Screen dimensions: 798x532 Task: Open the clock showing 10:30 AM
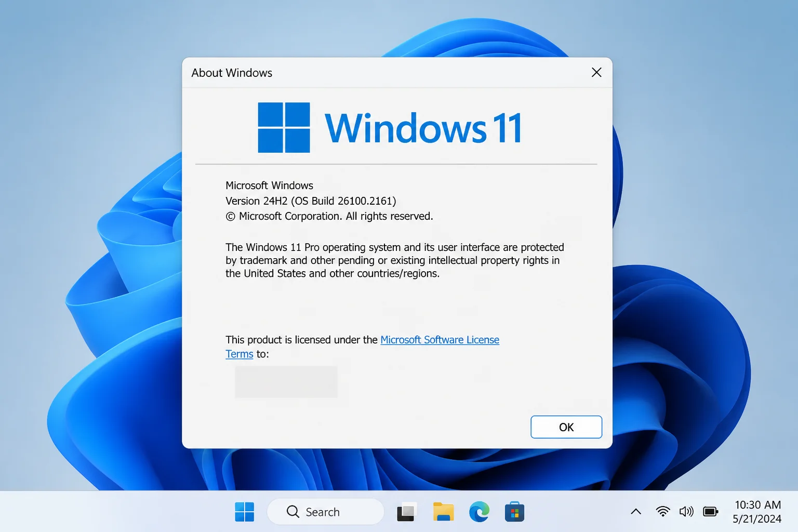click(x=757, y=505)
